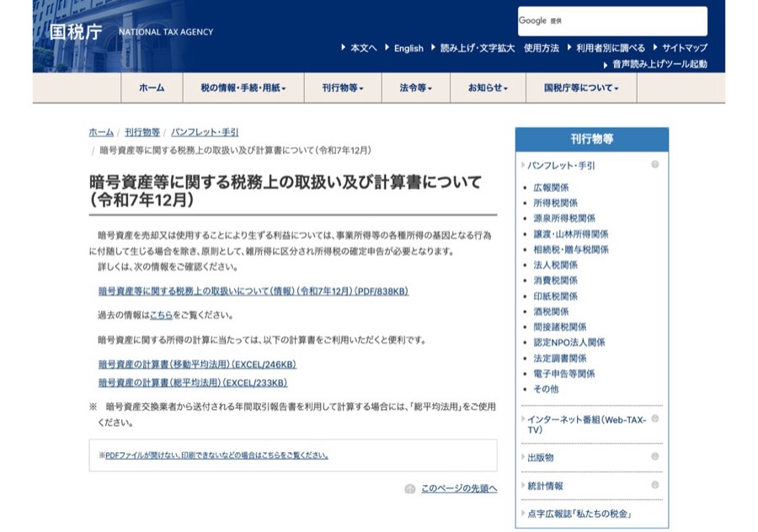The image size is (758, 532).
Task: Click the ホーム breadcrumb link
Action: [x=101, y=132]
